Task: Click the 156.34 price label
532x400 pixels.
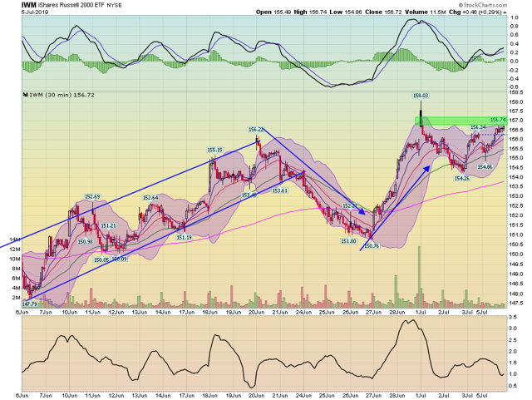Action: coord(478,127)
